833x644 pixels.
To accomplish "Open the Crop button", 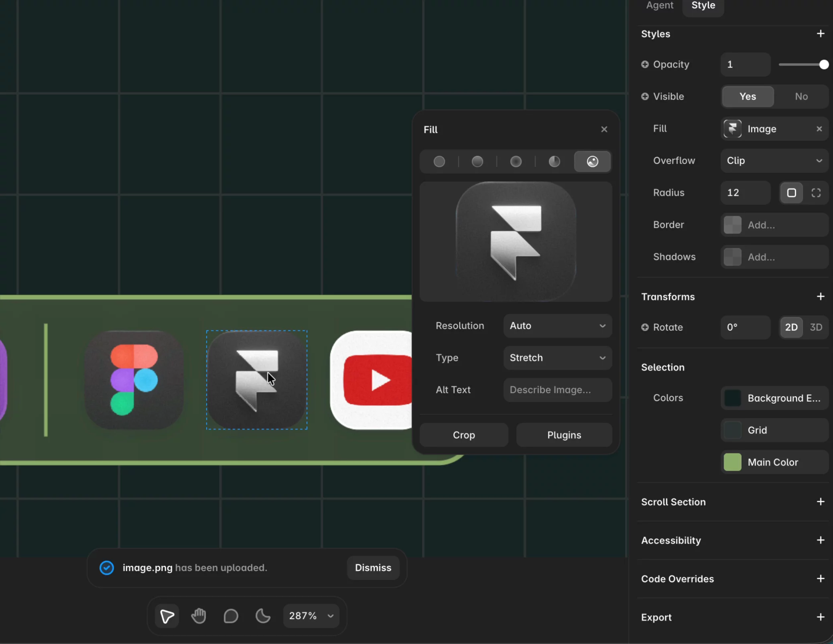I will pyautogui.click(x=464, y=435).
